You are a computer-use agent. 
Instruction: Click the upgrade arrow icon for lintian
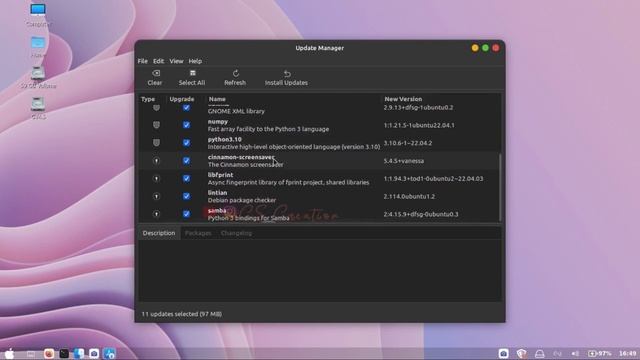point(156,196)
